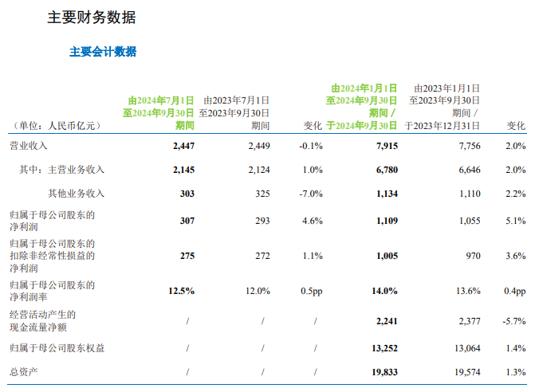Select the 13,064 shareholder equity value
Viewport: 535px width, 392px height.
click(466, 348)
